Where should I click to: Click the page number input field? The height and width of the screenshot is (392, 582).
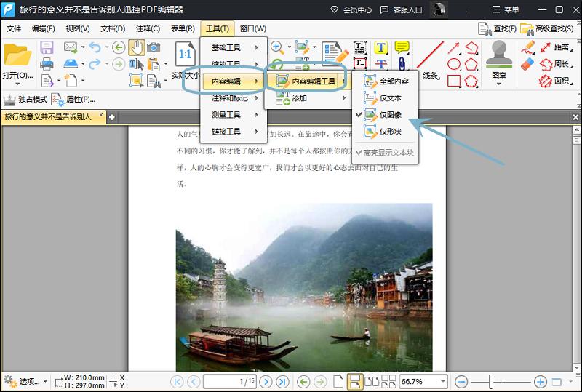click(x=229, y=381)
